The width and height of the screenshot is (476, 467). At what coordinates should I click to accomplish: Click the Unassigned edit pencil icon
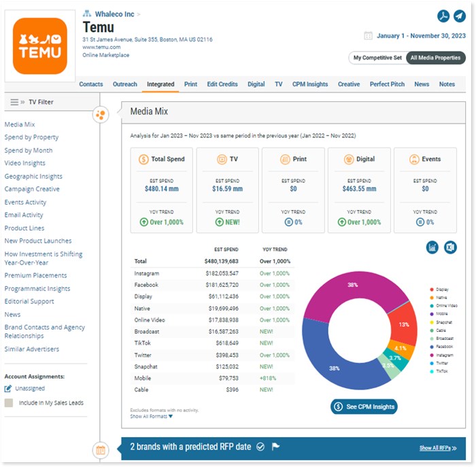8,389
